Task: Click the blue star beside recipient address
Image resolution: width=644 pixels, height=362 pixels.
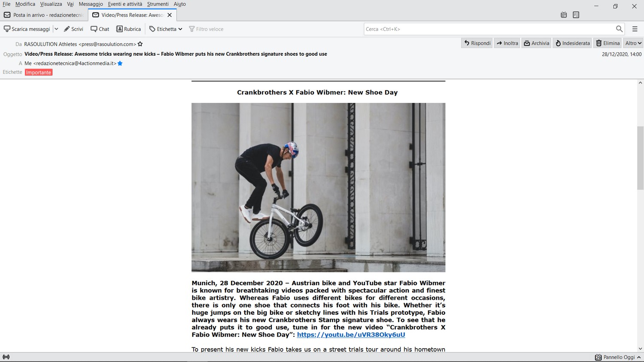Action: [x=120, y=63]
